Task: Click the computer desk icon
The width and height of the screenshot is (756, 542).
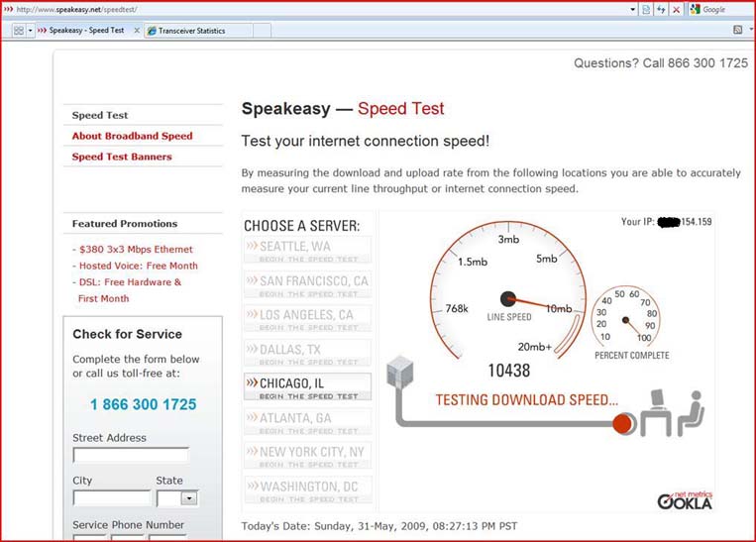Action: coord(657,413)
